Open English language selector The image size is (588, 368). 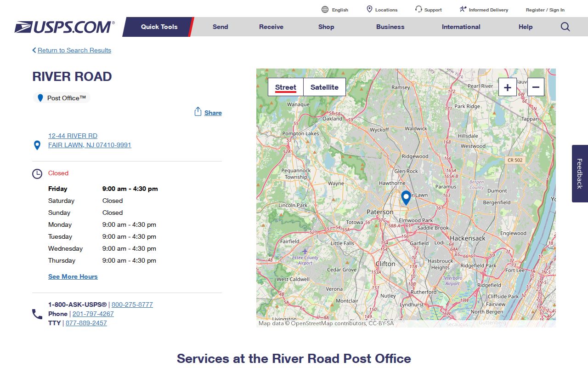(x=340, y=10)
